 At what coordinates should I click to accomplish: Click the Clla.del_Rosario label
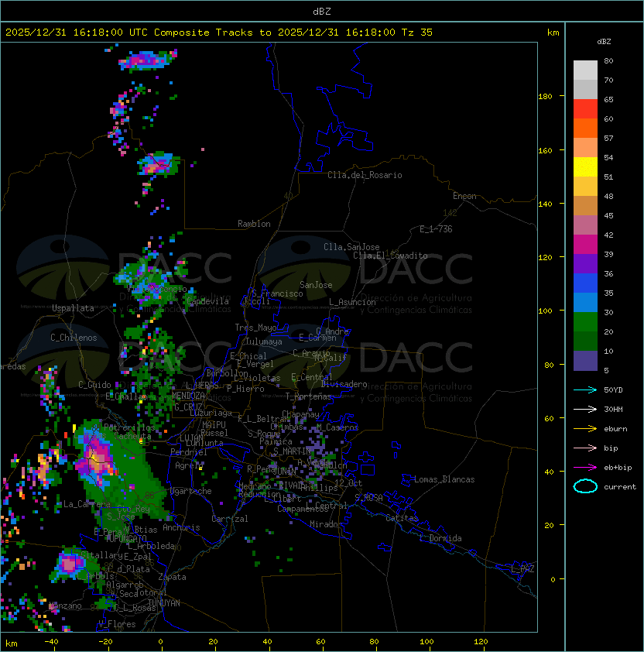365,175
